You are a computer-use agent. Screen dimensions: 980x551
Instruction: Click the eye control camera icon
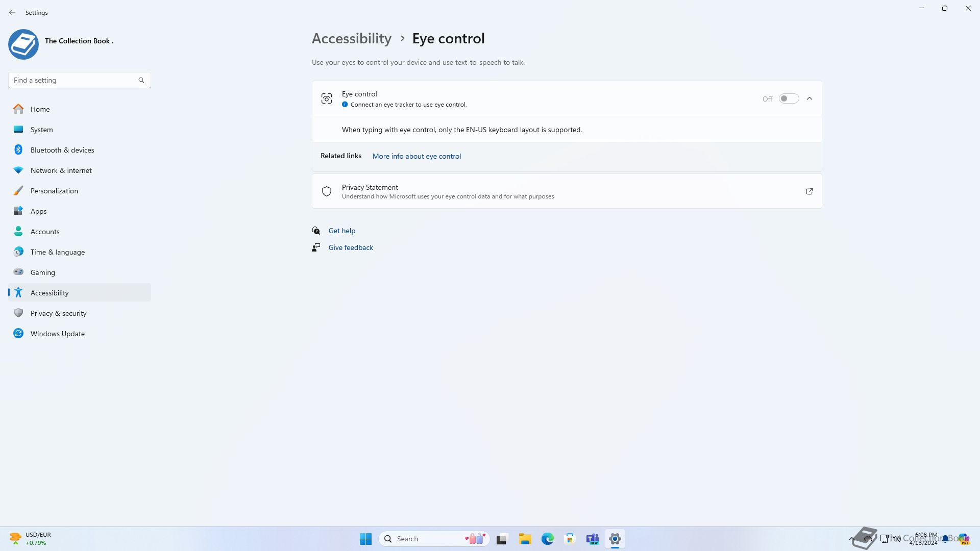tap(327, 98)
